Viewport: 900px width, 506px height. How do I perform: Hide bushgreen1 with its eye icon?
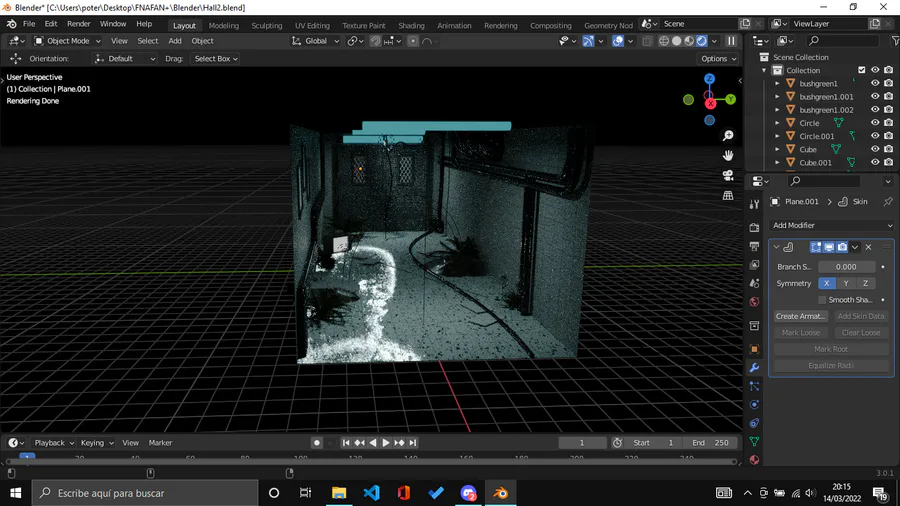[875, 84]
